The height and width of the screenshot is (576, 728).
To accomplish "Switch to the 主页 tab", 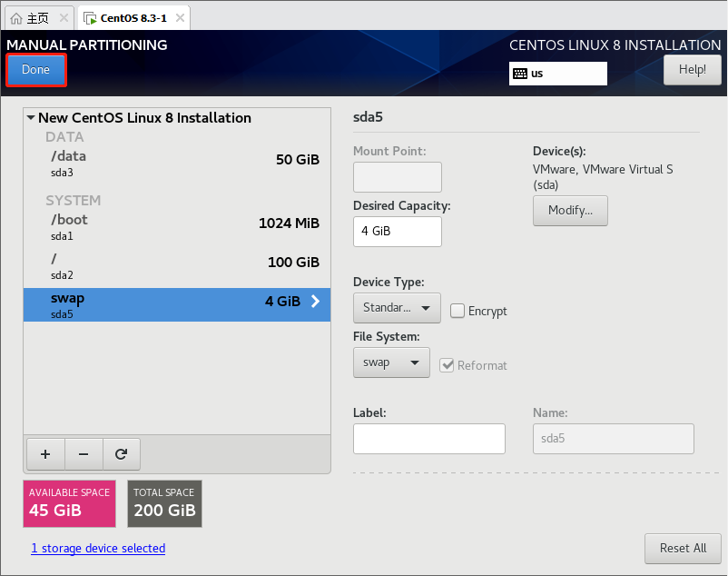I will [39, 18].
